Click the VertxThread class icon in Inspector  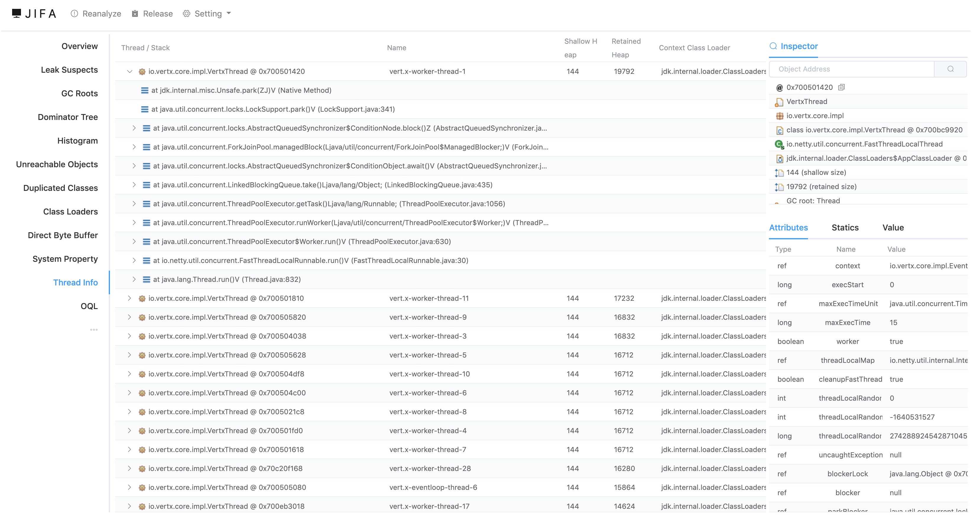[779, 102]
